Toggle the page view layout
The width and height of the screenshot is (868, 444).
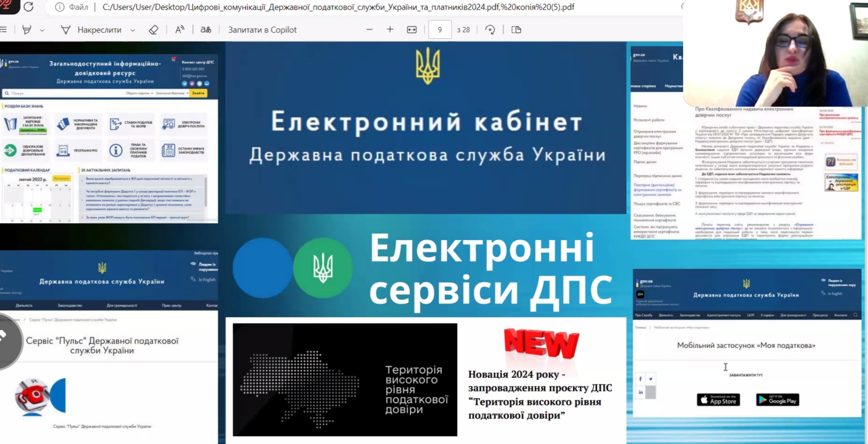coord(516,30)
